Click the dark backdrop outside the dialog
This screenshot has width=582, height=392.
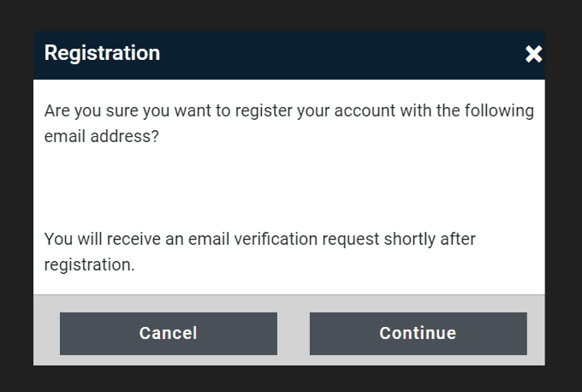[15, 197]
